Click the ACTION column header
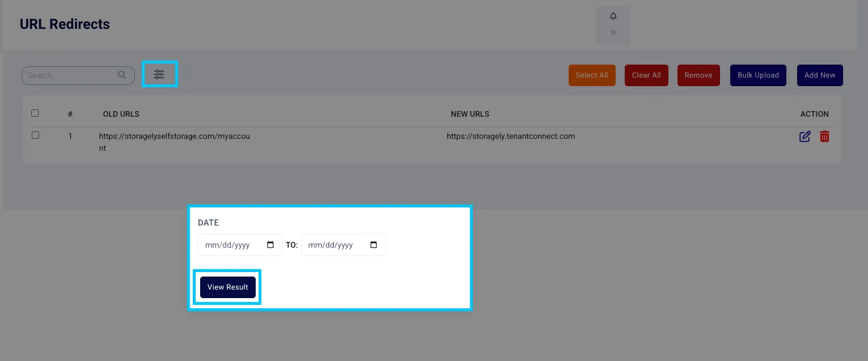 click(x=815, y=114)
